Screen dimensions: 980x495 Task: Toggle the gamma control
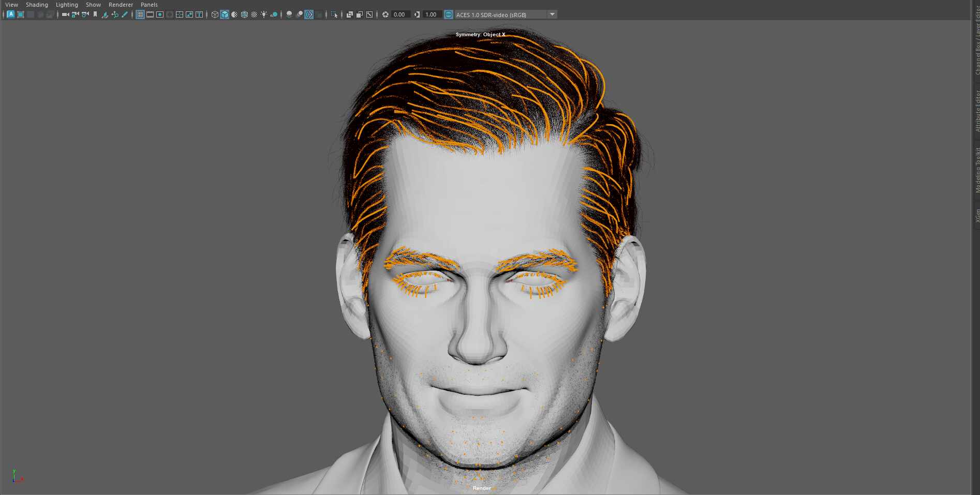click(x=417, y=14)
